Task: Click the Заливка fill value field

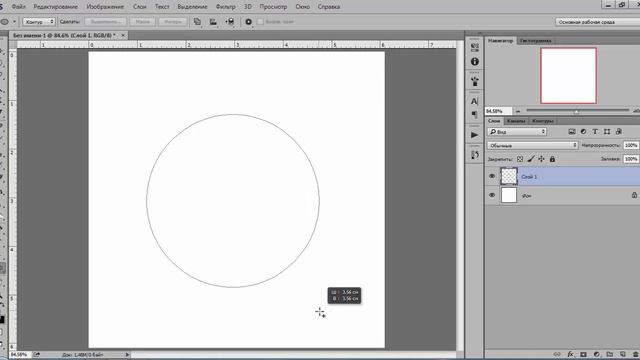Action: pos(631,159)
